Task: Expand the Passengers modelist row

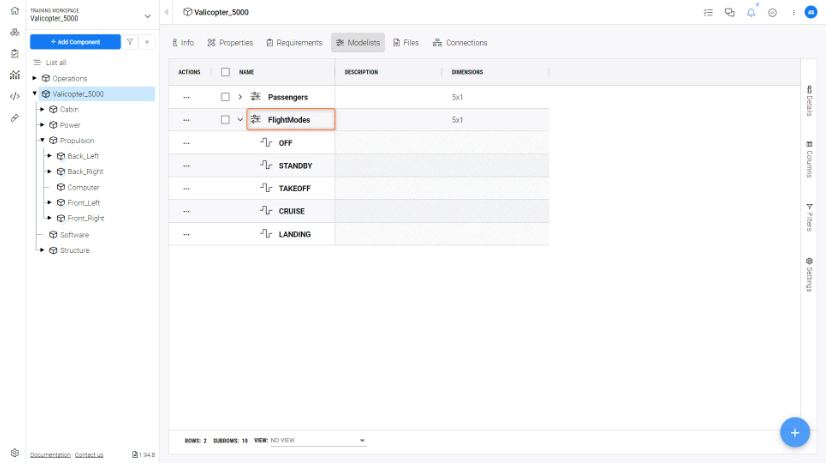Action: pyautogui.click(x=242, y=98)
